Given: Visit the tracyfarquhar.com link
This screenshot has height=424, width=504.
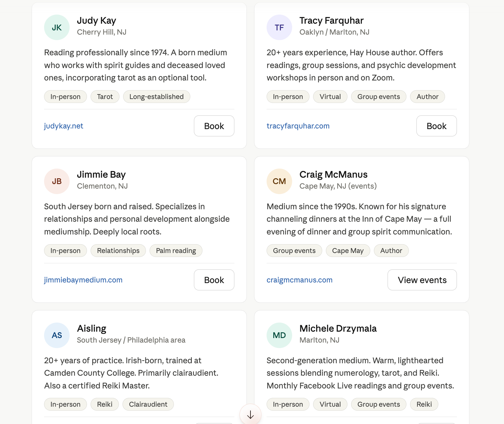Looking at the screenshot, I should tap(298, 126).
